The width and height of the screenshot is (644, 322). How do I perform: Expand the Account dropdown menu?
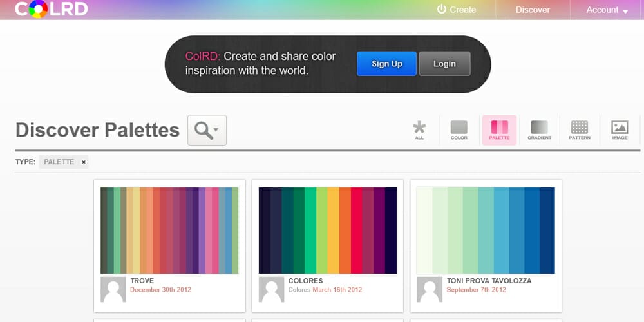(607, 10)
